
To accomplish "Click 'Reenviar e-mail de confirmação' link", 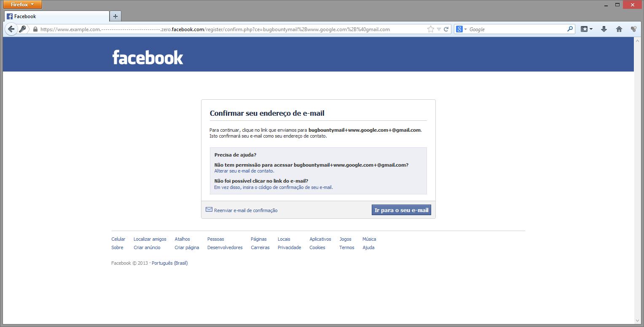I will pos(246,210).
